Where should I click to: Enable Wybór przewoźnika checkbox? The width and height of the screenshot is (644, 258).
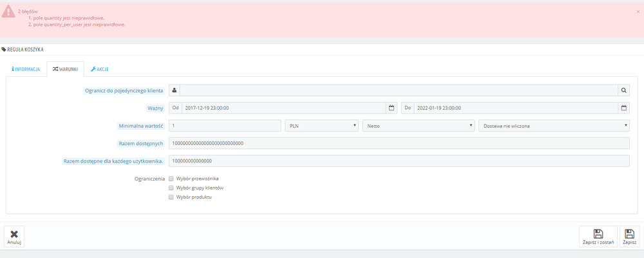(x=171, y=179)
